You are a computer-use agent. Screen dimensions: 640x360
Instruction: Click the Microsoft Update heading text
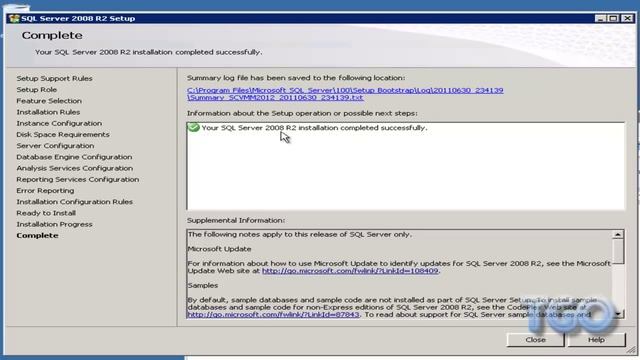point(220,249)
